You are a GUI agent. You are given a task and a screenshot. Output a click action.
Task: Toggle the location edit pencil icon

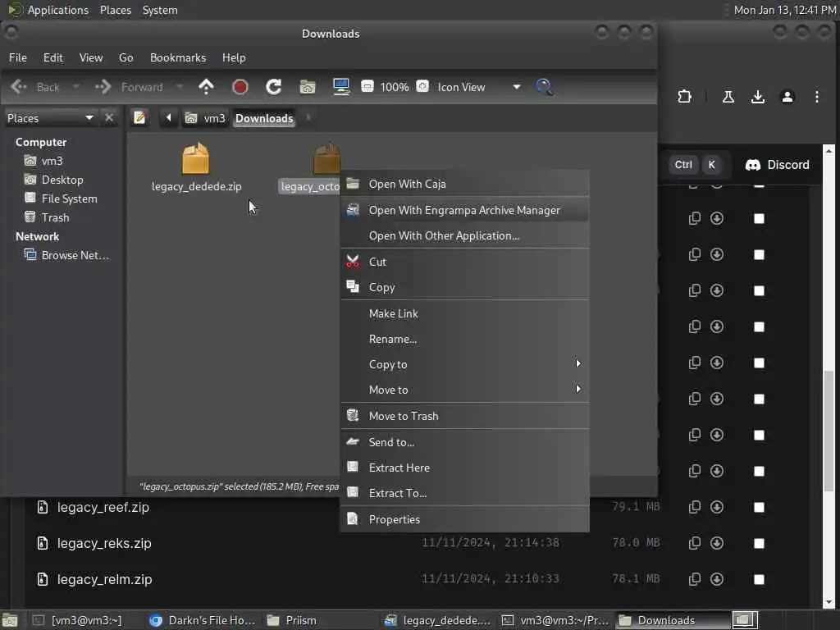[x=139, y=118]
